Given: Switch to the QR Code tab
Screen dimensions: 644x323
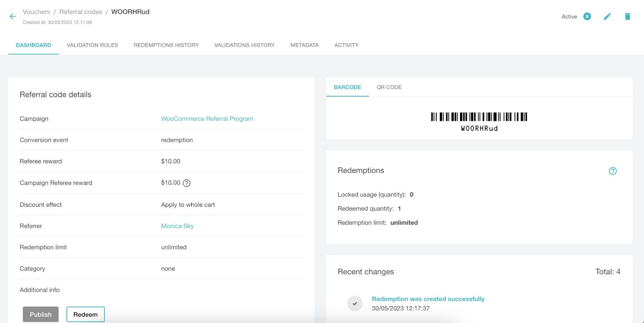Looking at the screenshot, I should coord(389,87).
